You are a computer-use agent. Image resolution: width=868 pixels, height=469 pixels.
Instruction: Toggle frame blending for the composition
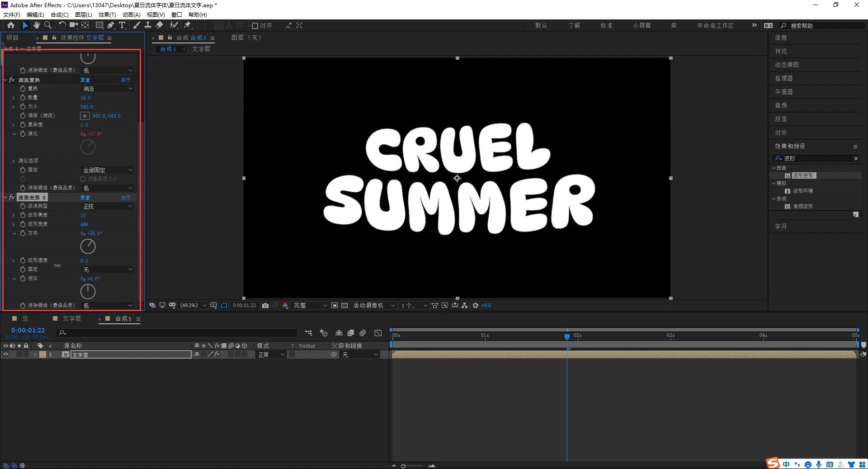(351, 333)
